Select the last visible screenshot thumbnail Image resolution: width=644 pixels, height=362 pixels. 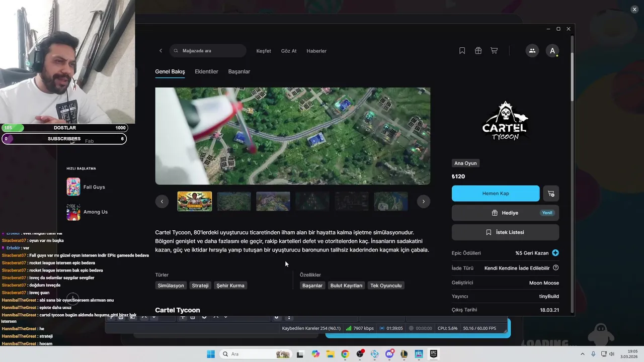pyautogui.click(x=391, y=201)
